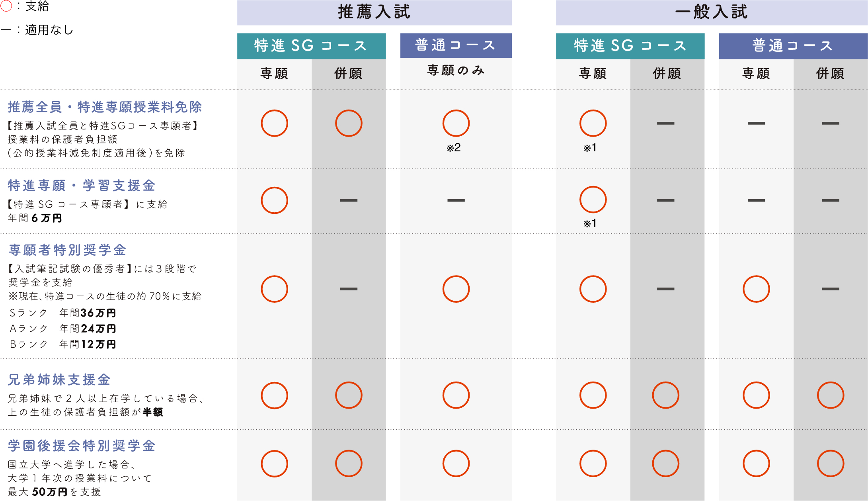The image size is (868, 501).
Task: Click the 適用なし dash legend item
Action: [x=37, y=30]
